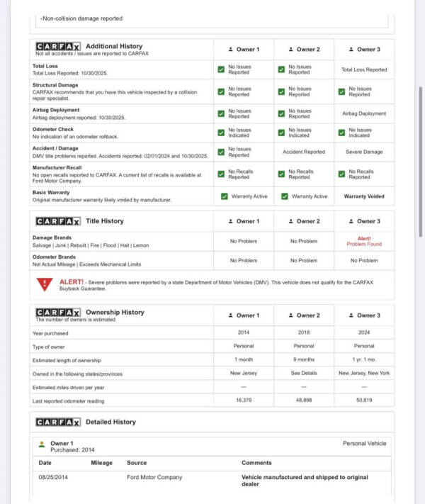Image resolution: width=425 pixels, height=504 pixels.
Task: Click Alert Problem Found under Owner 3
Action: point(364,242)
